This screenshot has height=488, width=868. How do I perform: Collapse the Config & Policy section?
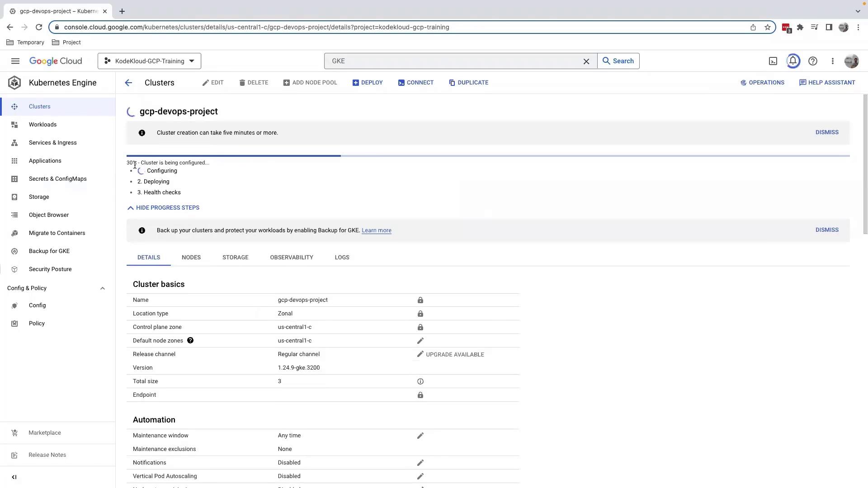coord(103,288)
